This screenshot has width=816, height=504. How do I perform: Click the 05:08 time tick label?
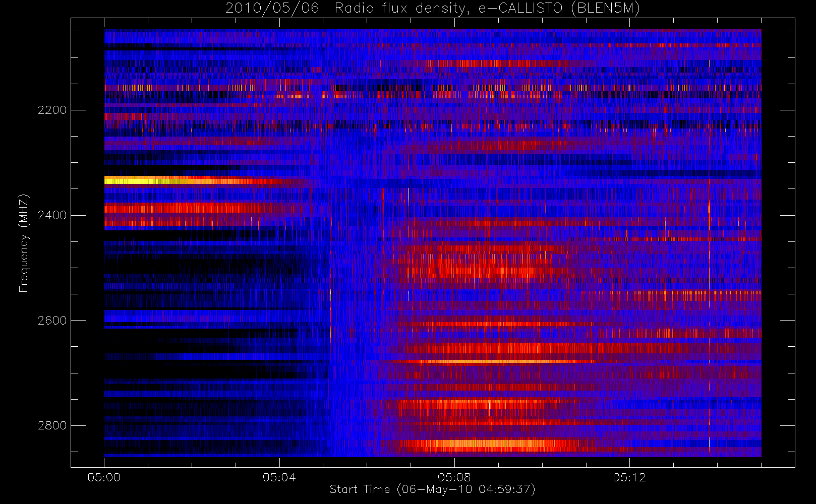click(x=454, y=477)
